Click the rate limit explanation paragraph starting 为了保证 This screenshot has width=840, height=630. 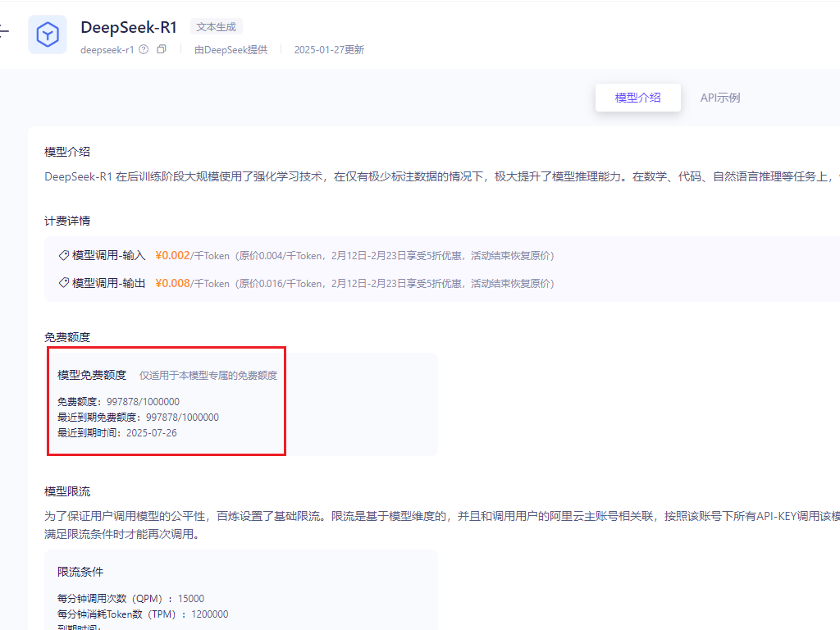click(442, 525)
